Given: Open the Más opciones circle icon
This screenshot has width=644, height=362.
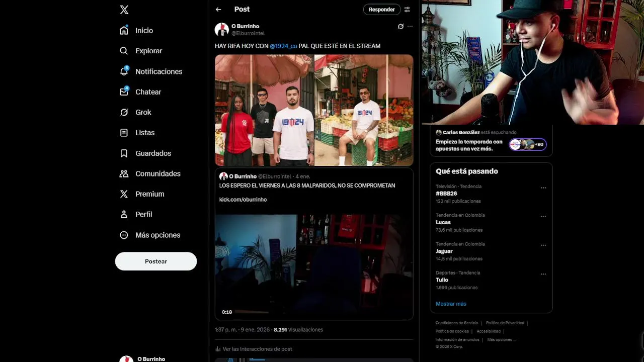Looking at the screenshot, I should click(x=124, y=235).
